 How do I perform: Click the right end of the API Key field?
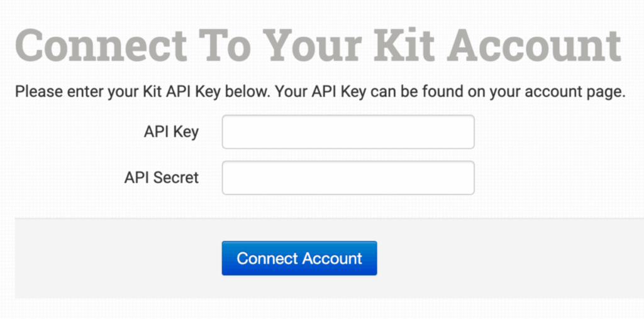click(462, 132)
